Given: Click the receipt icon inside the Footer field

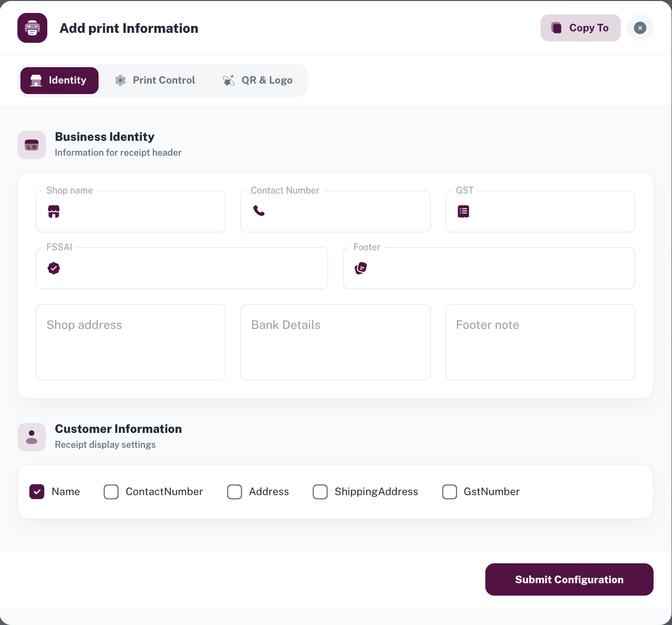Looking at the screenshot, I should pos(360,268).
